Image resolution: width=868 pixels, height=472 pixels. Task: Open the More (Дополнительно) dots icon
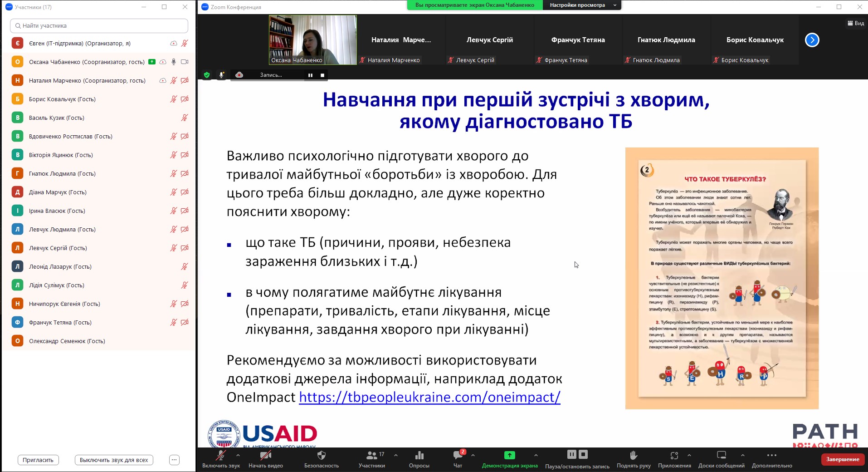pos(771,456)
